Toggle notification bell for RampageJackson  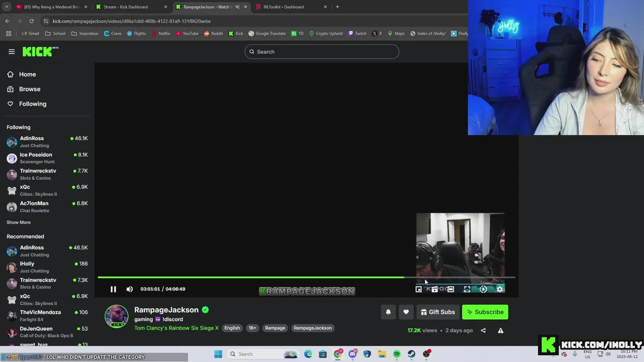tap(388, 312)
